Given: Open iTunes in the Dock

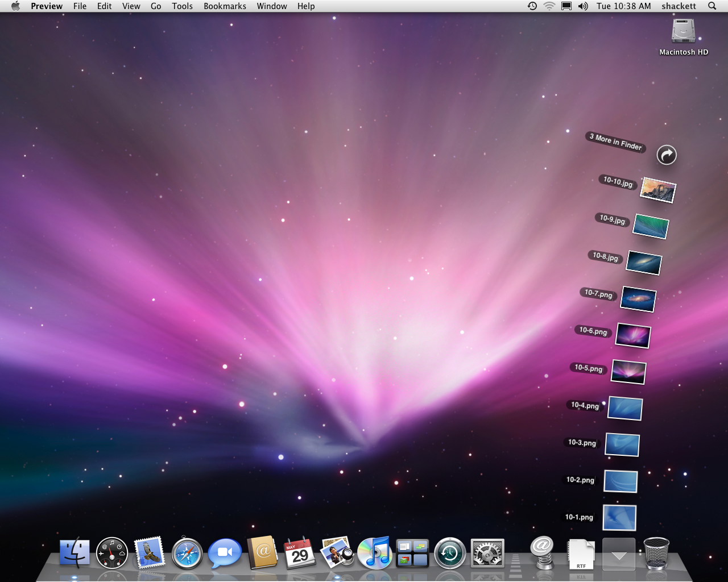Looking at the screenshot, I should tap(374, 553).
